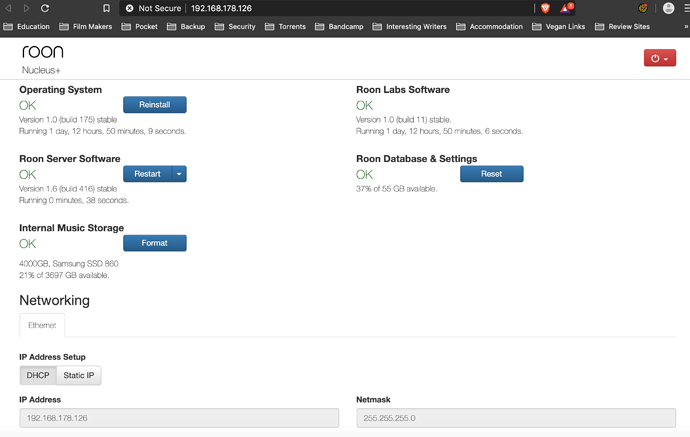Bookmark this page via bookmark icon
Screen dimensions: 690x437
click(x=106, y=8)
